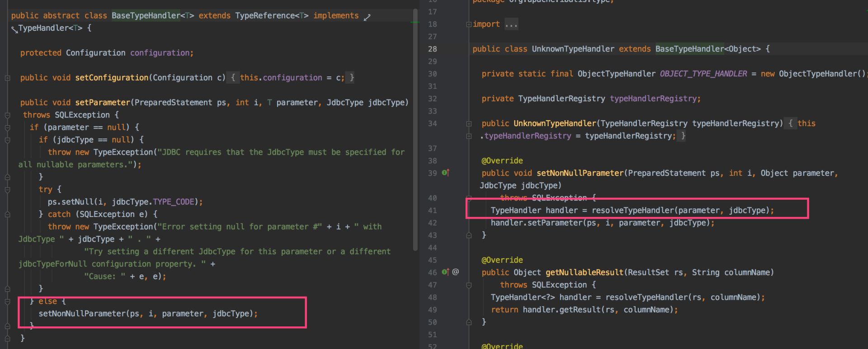This screenshot has width=868, height=349.
Task: Click line number 28 in the gutter
Action: [x=432, y=49]
